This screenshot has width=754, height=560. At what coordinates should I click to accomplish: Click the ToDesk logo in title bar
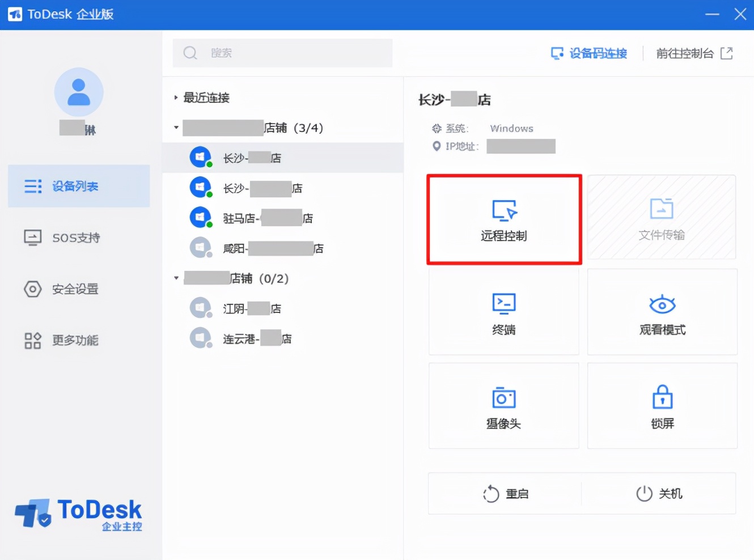click(x=15, y=14)
